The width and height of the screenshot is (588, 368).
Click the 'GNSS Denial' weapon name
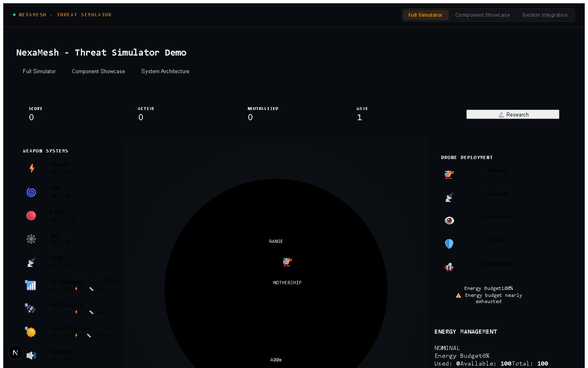(67, 305)
